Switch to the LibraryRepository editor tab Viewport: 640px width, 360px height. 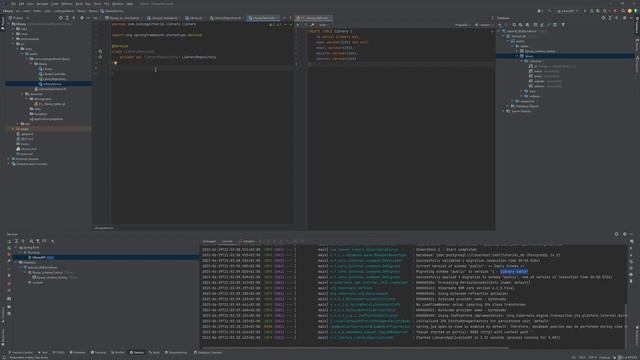(x=225, y=18)
